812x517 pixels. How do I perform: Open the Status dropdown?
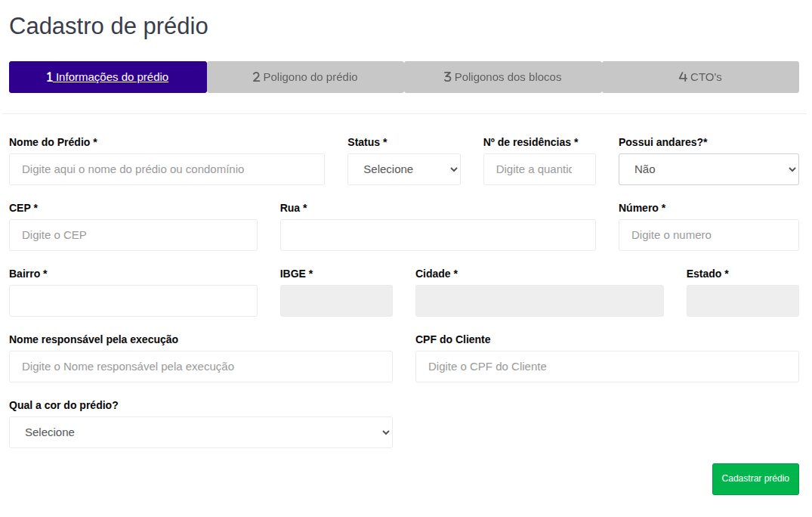[403, 169]
